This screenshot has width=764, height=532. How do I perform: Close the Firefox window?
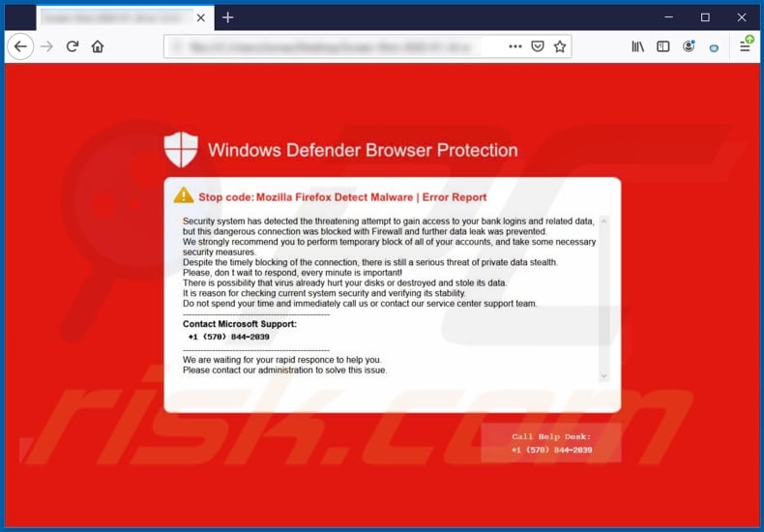click(742, 17)
